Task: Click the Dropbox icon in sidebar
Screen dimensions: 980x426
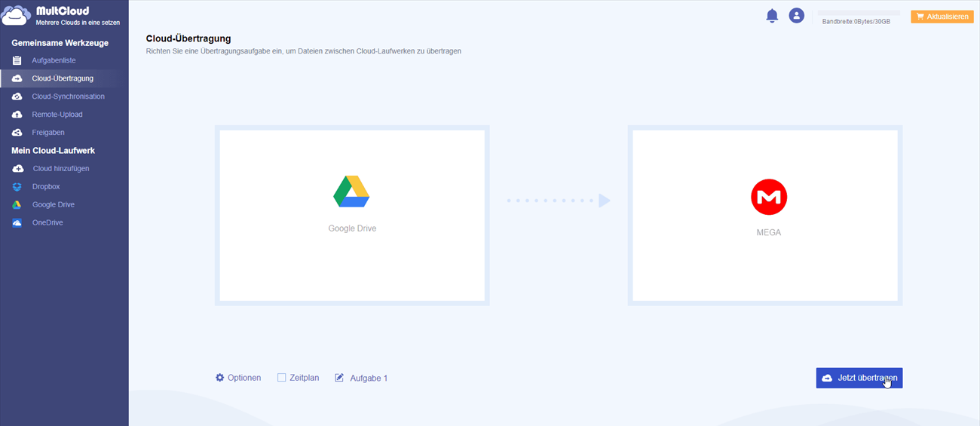Action: pos(17,187)
